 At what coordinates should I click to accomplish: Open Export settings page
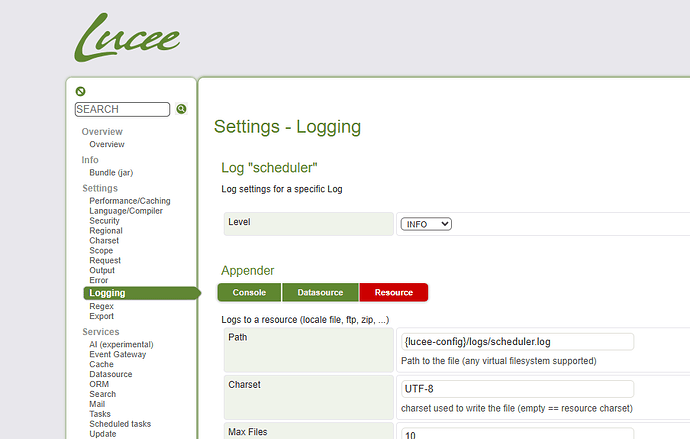(x=102, y=316)
